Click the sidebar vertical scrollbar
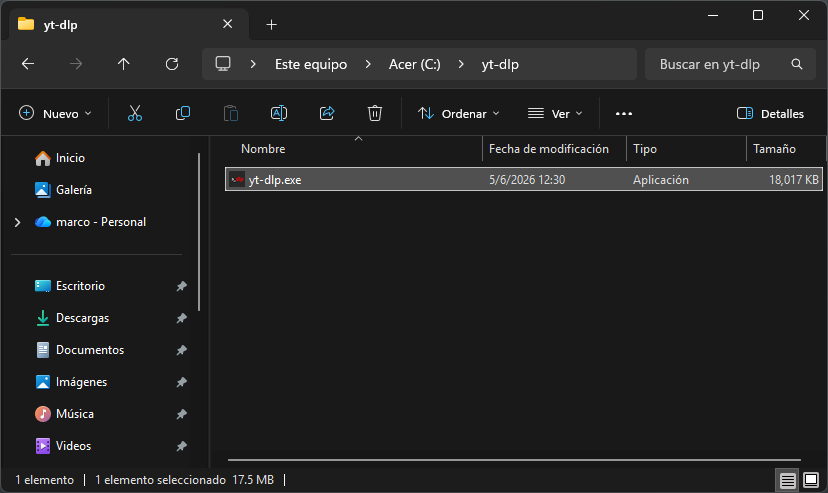This screenshot has width=828, height=493. [199, 232]
